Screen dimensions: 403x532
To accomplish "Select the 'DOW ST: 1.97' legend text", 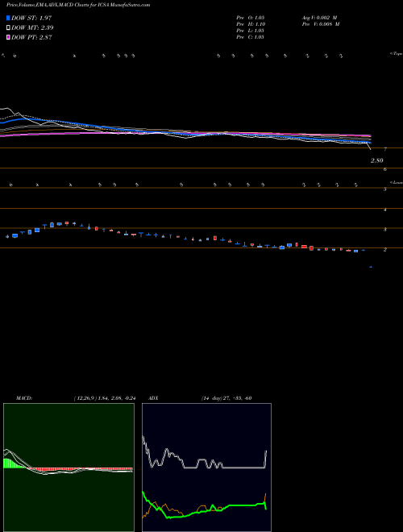I will point(31,18).
